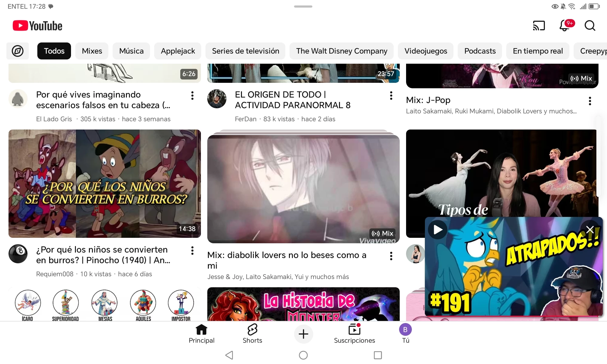Image resolution: width=607 pixels, height=364 pixels.
Task: Tap 'FerDan · 83 k vistas' metadata
Action: click(285, 119)
